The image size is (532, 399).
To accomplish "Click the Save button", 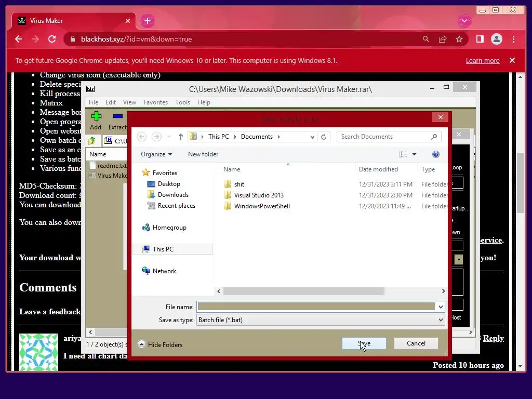I will [364, 343].
